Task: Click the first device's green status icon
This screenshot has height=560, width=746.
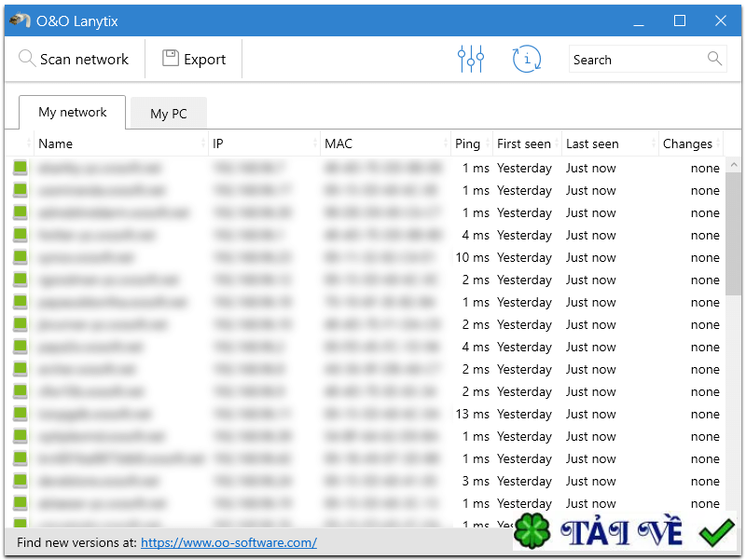Action: pyautogui.click(x=21, y=169)
